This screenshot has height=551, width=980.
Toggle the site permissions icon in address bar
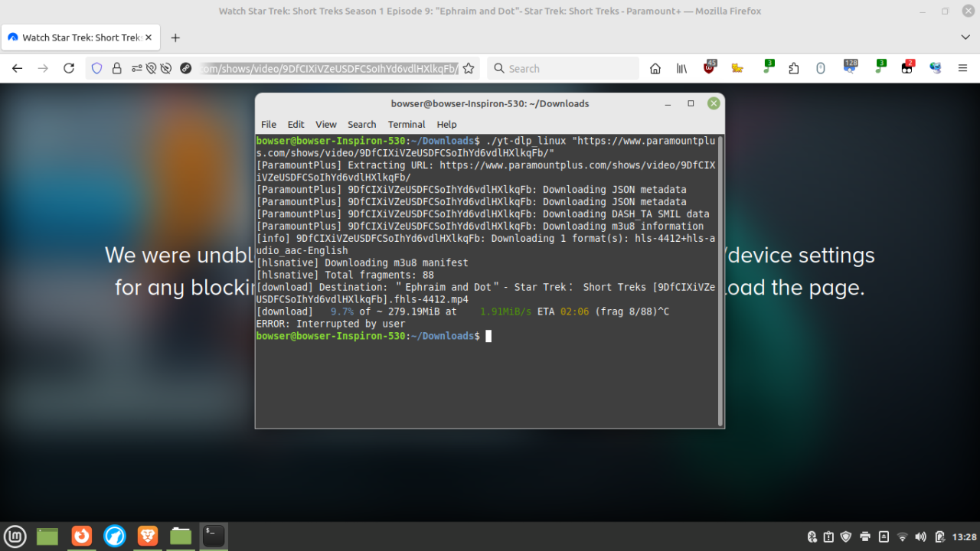click(137, 68)
